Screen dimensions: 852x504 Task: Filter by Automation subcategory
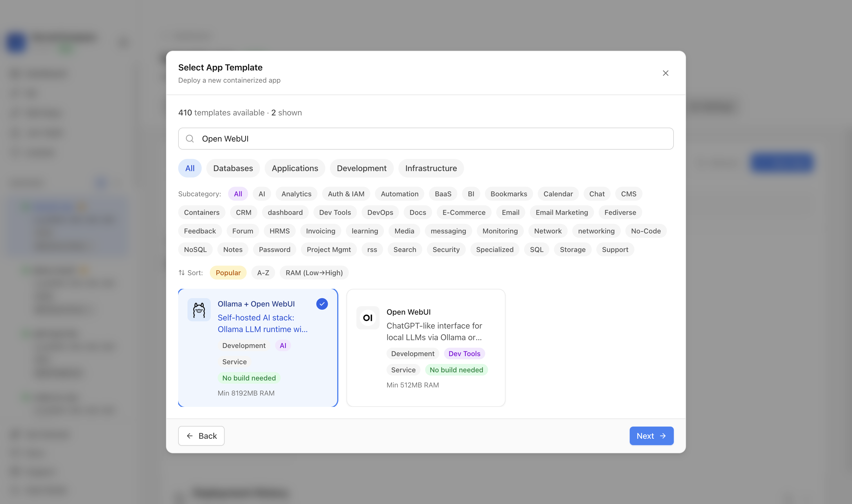pyautogui.click(x=400, y=194)
